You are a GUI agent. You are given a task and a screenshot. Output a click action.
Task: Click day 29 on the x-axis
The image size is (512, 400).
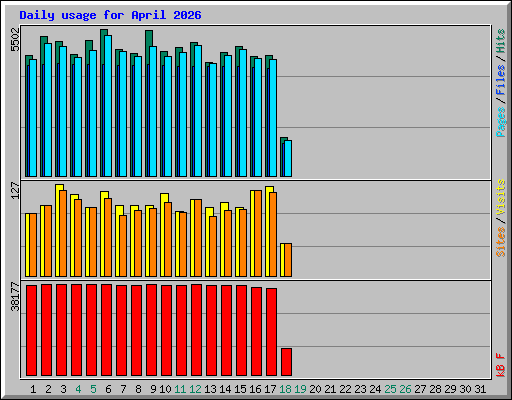click(450, 389)
